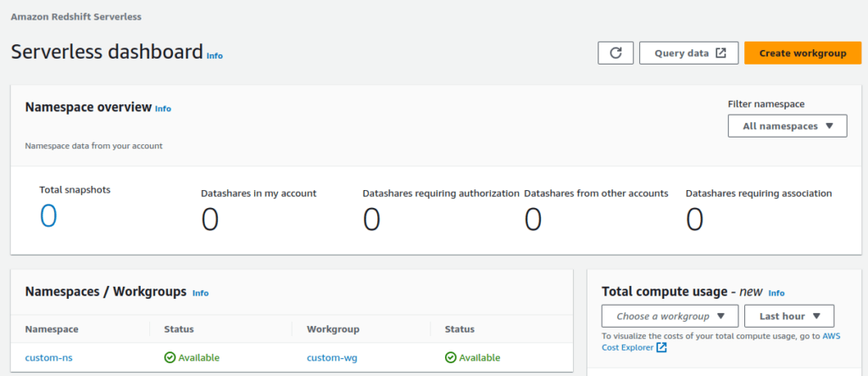Screen dimensions: 868x376
Task: Expand the All namespaces filter dropdown
Action: click(787, 126)
